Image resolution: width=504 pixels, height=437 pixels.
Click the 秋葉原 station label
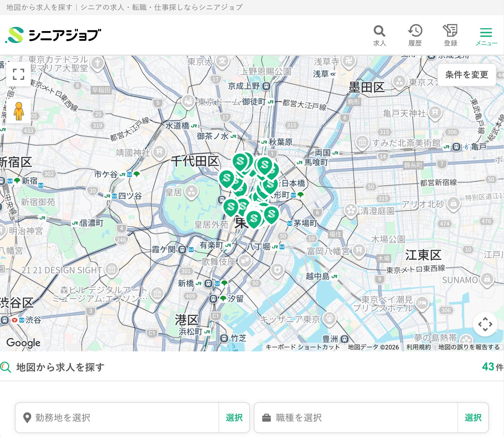[281, 142]
